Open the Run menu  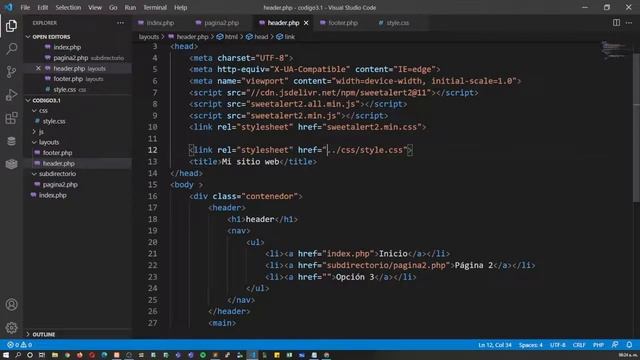pyautogui.click(x=130, y=7)
